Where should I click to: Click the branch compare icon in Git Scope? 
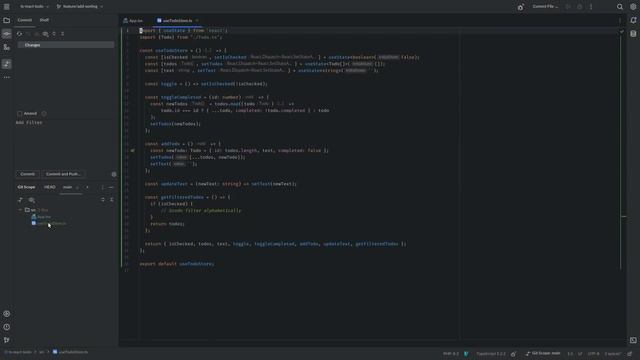coord(20,200)
